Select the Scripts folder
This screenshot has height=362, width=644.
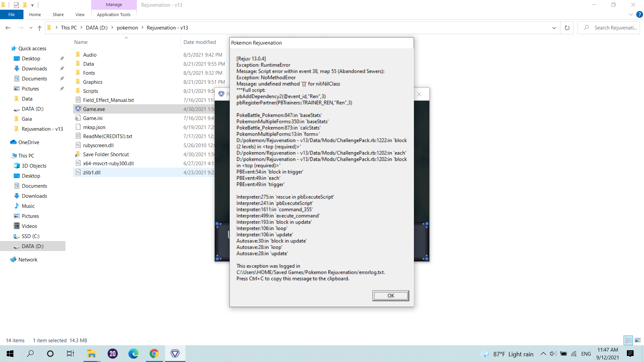click(x=90, y=91)
